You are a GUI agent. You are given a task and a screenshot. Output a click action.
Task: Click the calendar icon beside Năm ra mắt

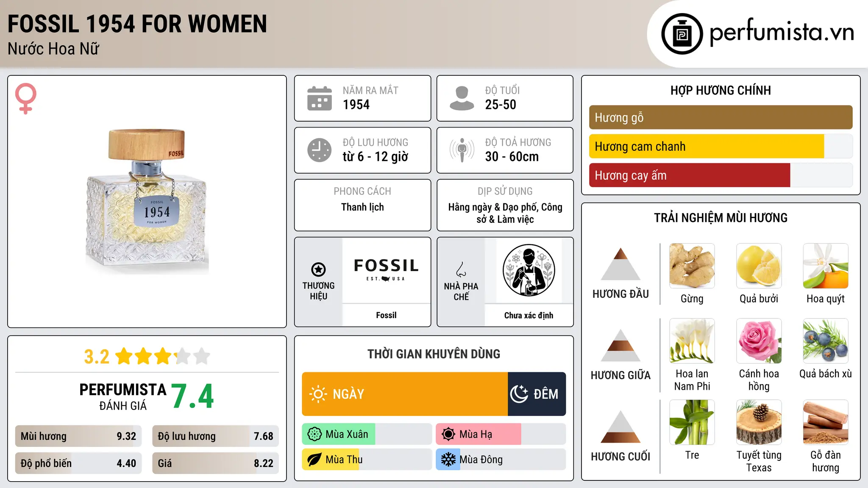(319, 98)
